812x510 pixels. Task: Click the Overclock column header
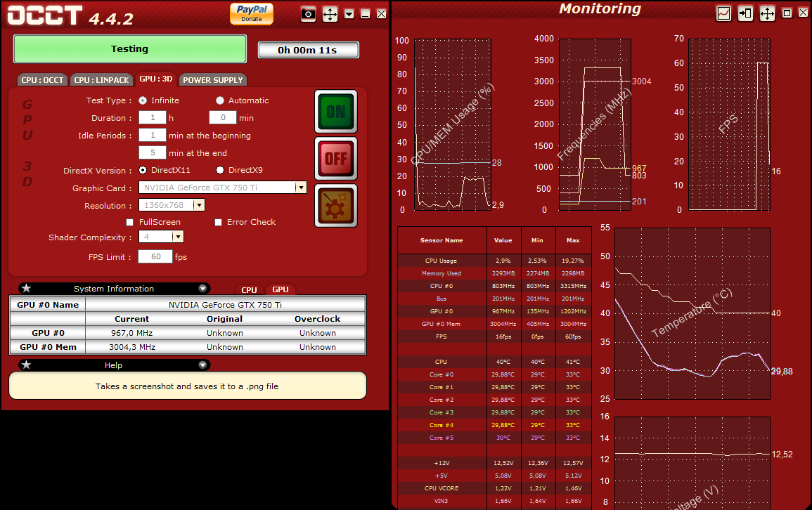(x=318, y=319)
